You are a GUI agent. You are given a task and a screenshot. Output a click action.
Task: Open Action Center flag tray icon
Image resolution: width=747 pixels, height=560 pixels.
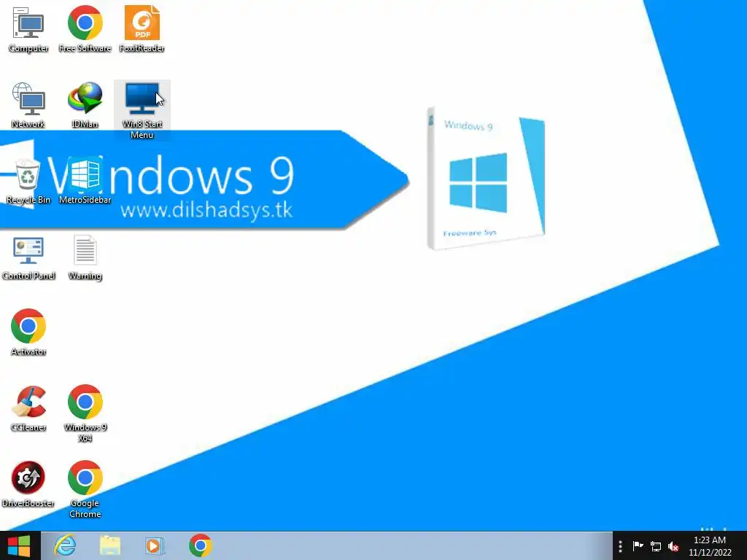point(638,546)
